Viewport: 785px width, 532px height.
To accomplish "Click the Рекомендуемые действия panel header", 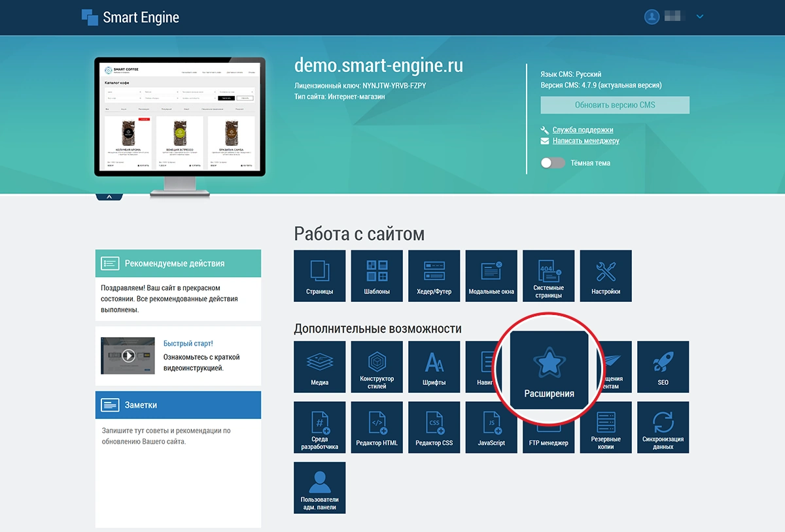I will (x=178, y=263).
